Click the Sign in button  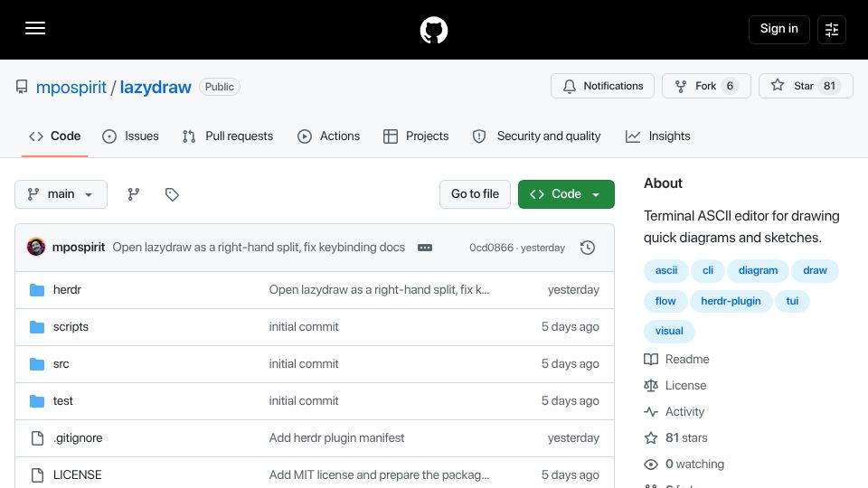(778, 29)
